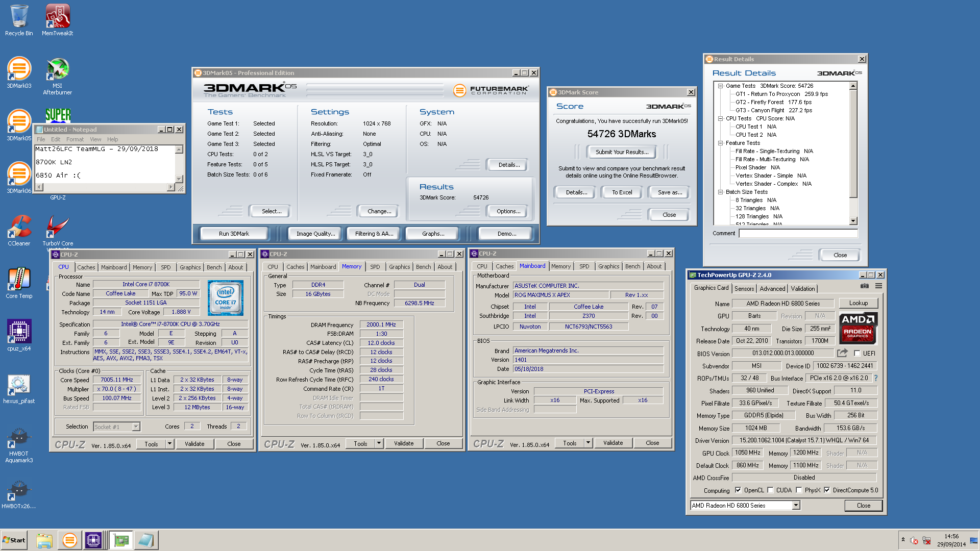Collapse the Game Tests tree node
Image resolution: width=980 pixels, height=551 pixels.
(720, 86)
